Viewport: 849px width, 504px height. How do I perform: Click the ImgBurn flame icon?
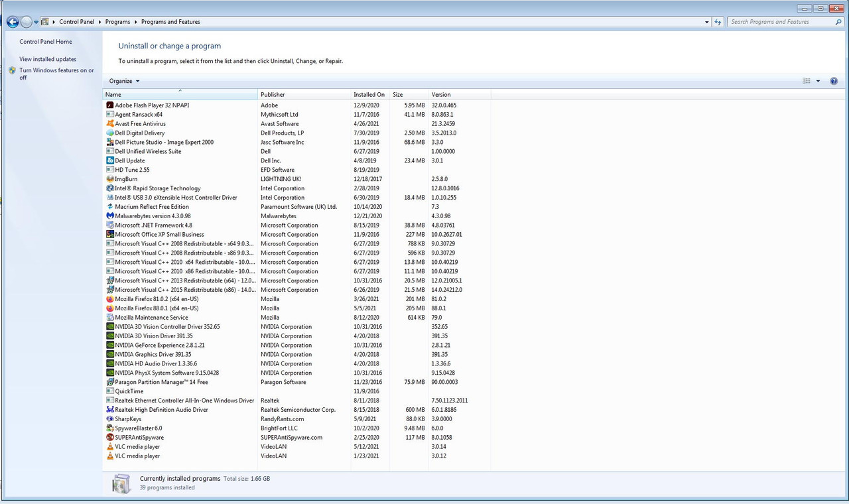coord(110,179)
